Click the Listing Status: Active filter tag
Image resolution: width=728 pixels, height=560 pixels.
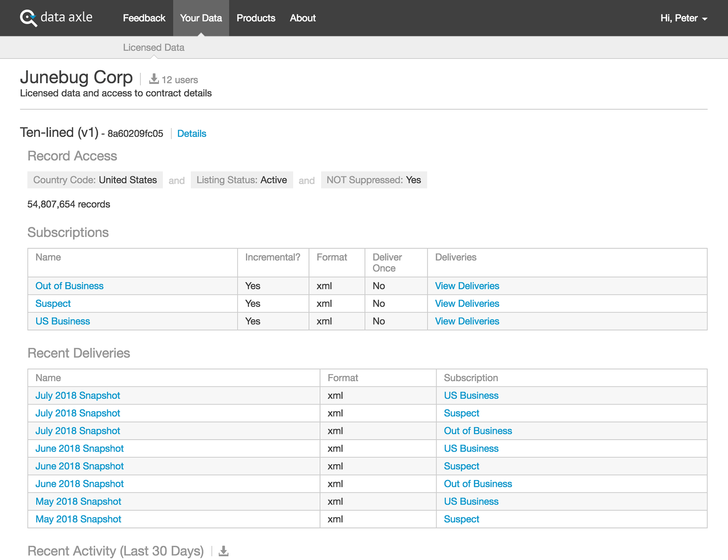click(x=241, y=180)
